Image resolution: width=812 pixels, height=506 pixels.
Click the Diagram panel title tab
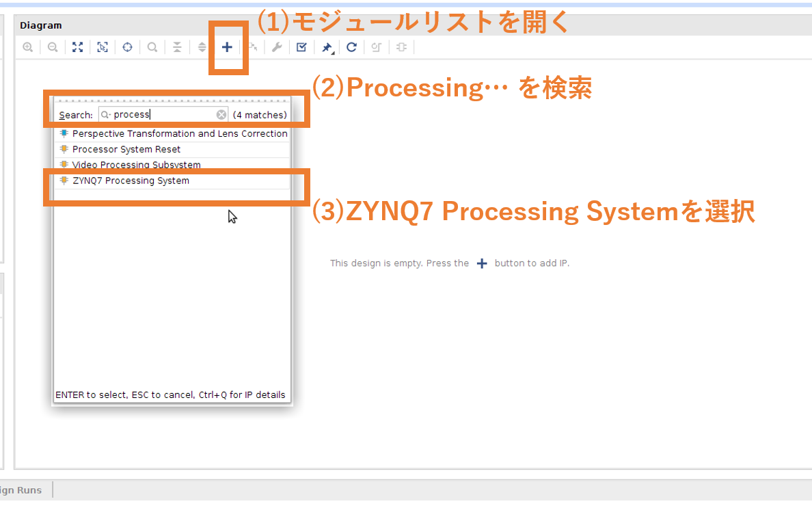tap(40, 25)
